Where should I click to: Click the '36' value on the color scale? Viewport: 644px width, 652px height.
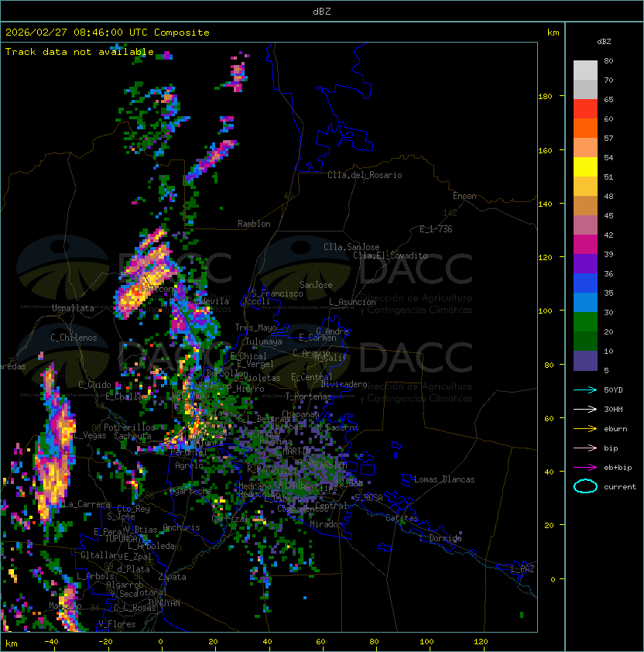coord(608,273)
